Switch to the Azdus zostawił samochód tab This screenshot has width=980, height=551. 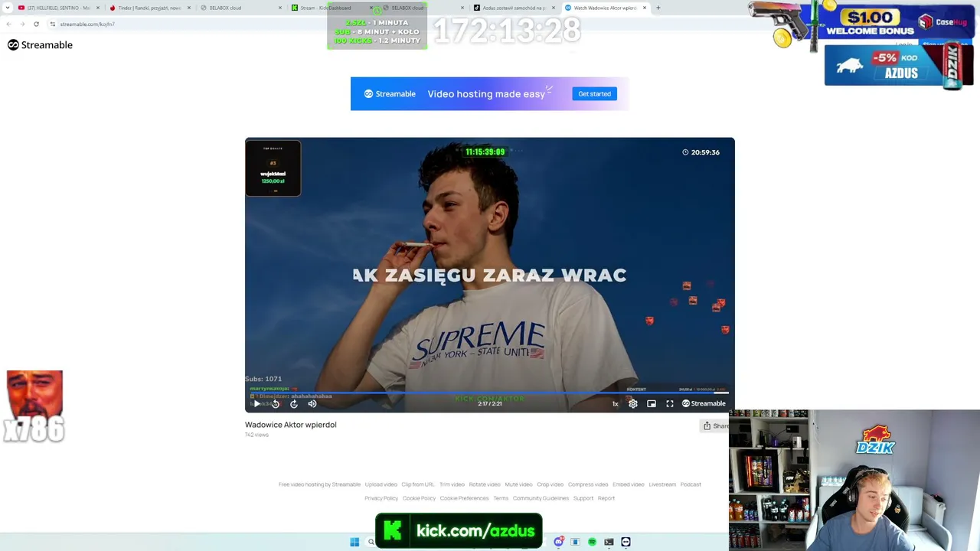coord(514,8)
